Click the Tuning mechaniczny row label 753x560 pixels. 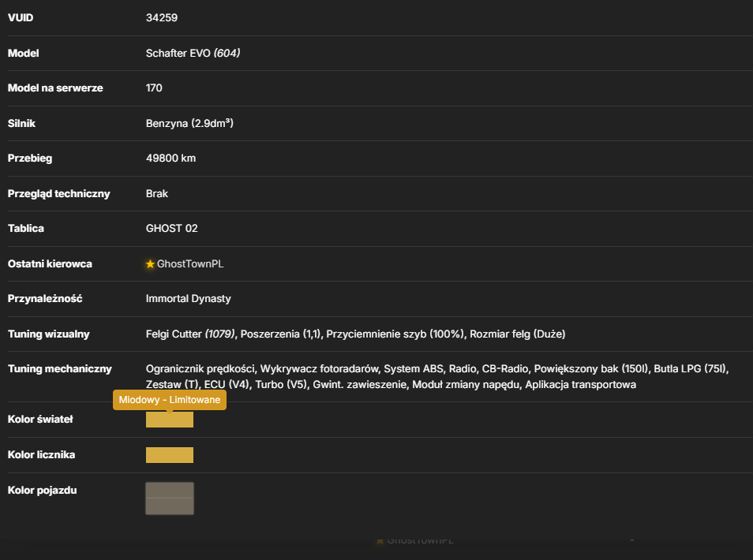tap(59, 369)
